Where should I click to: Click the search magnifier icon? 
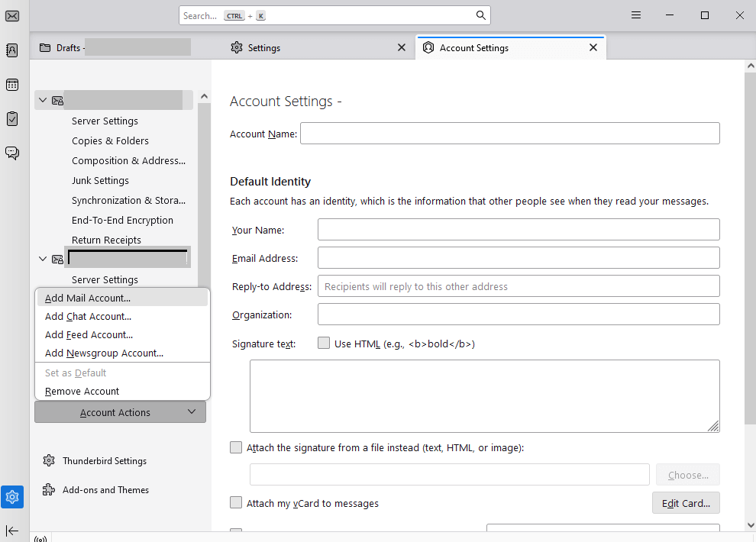tap(480, 15)
